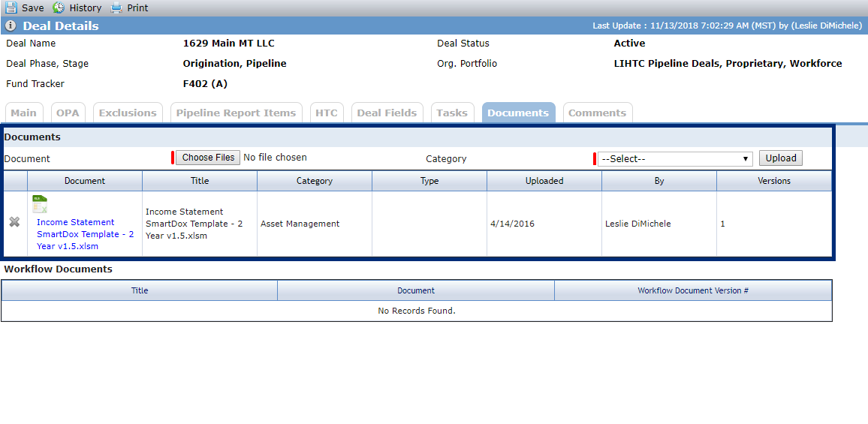
Task: Click the Save floppy disk icon
Action: coord(11,8)
